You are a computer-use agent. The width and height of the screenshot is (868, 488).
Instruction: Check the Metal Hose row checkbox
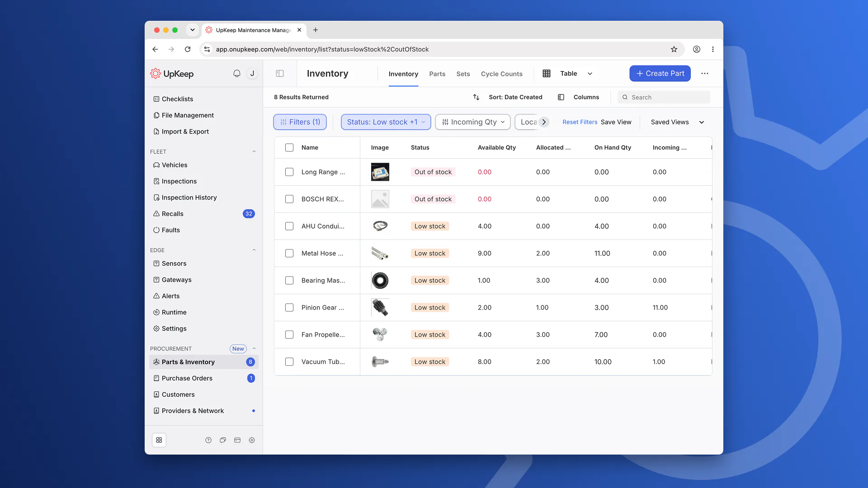click(x=289, y=253)
